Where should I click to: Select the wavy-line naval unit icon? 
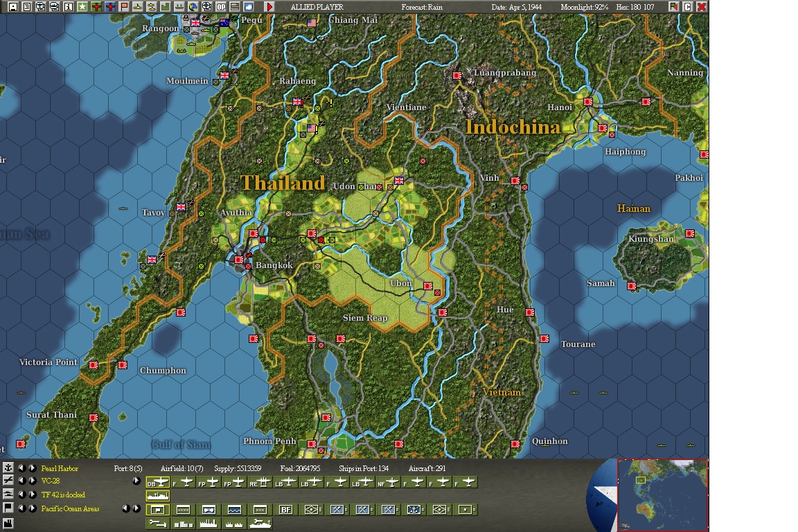coord(235,510)
